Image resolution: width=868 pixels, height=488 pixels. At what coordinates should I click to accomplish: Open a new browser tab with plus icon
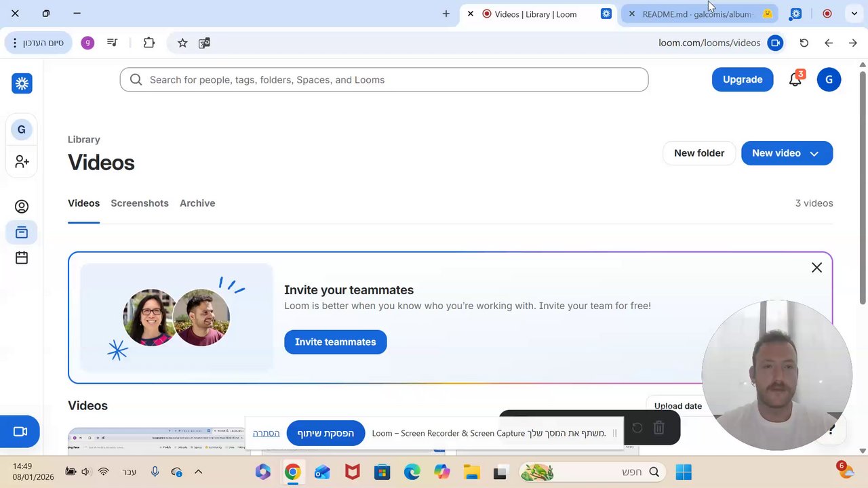[446, 14]
